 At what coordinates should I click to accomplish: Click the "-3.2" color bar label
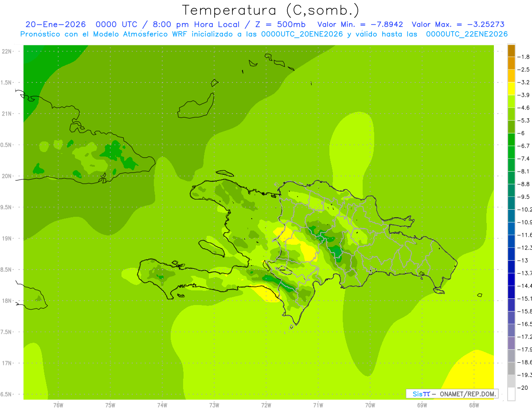click(x=524, y=82)
